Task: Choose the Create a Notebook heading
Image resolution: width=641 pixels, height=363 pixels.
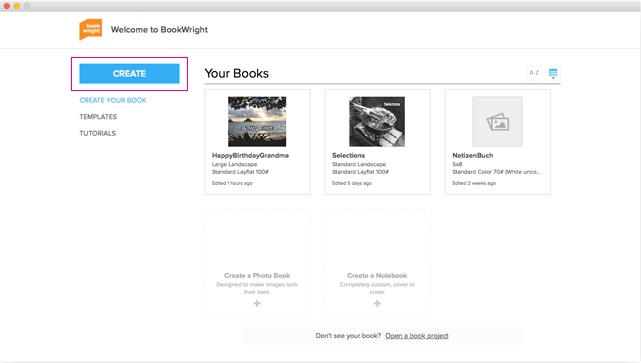Action: tap(377, 276)
